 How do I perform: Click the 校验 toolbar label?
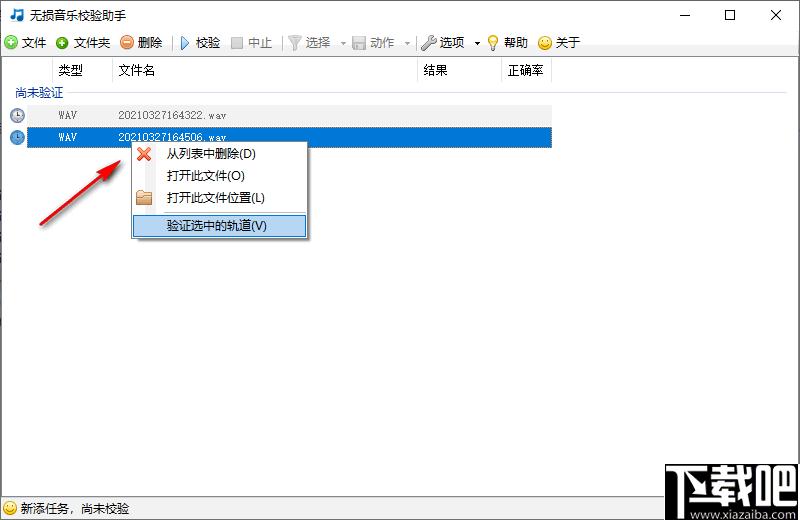pyautogui.click(x=208, y=42)
